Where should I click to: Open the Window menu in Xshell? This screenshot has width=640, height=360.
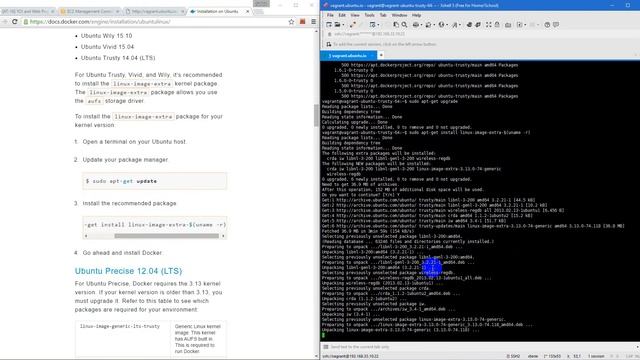[x=399, y=15]
